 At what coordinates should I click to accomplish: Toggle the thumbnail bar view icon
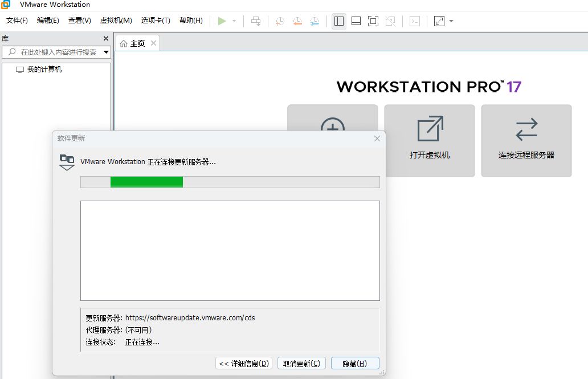(x=356, y=21)
